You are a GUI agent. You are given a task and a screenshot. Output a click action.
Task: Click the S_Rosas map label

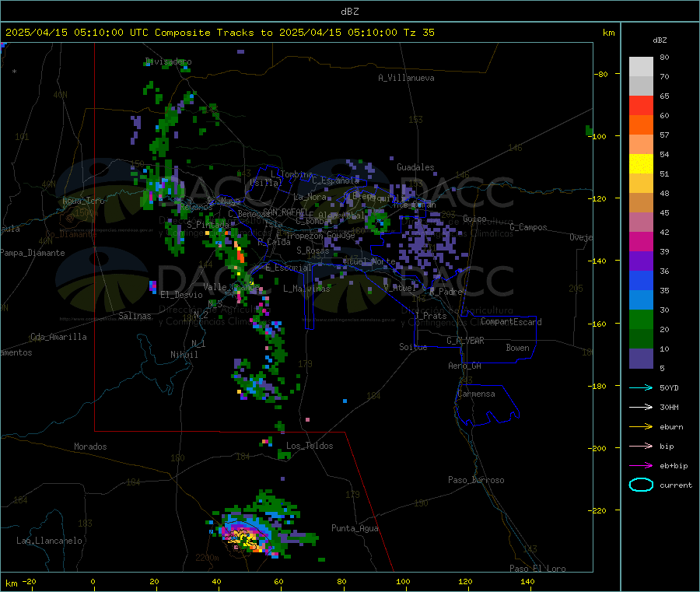[313, 250]
